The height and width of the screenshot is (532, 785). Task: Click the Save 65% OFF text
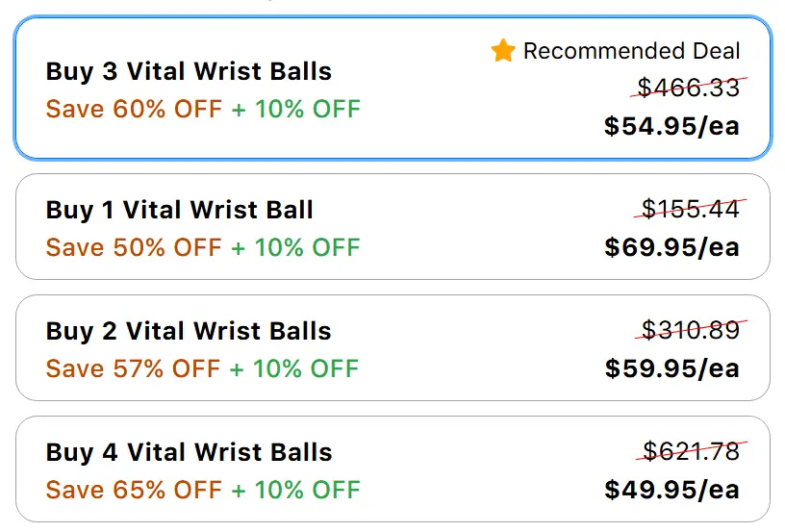pos(134,490)
